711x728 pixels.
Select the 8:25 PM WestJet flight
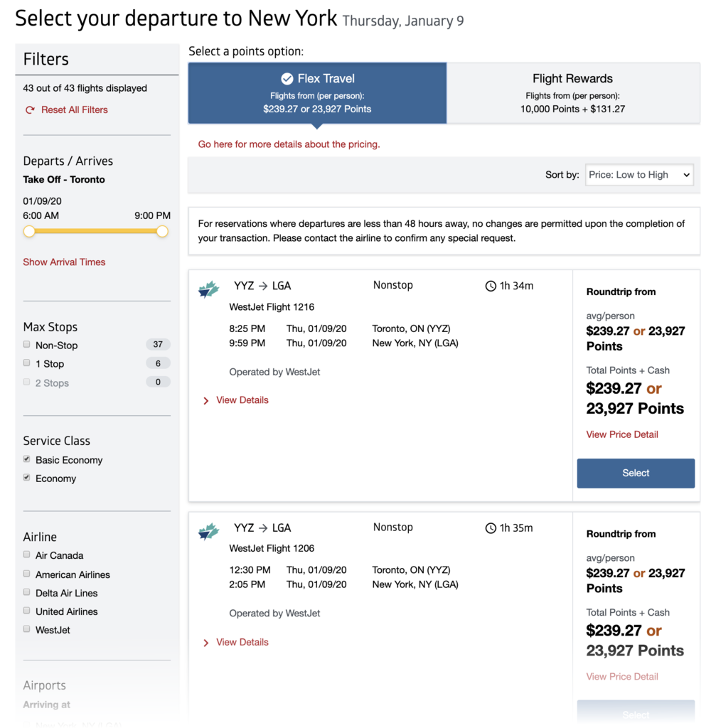(636, 473)
